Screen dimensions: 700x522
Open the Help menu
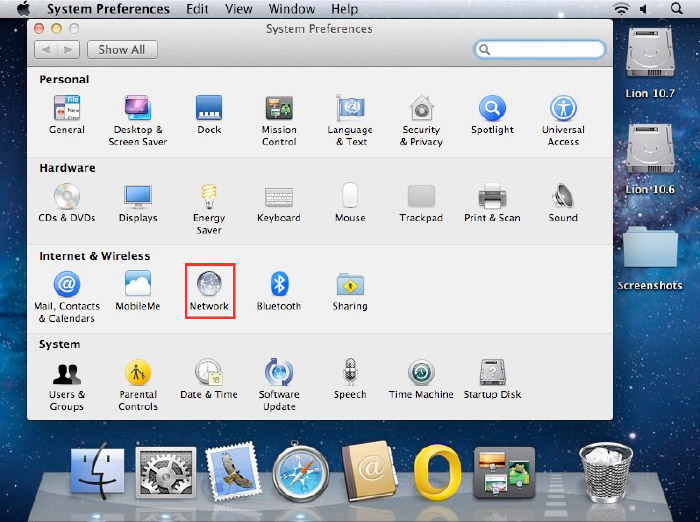344,9
